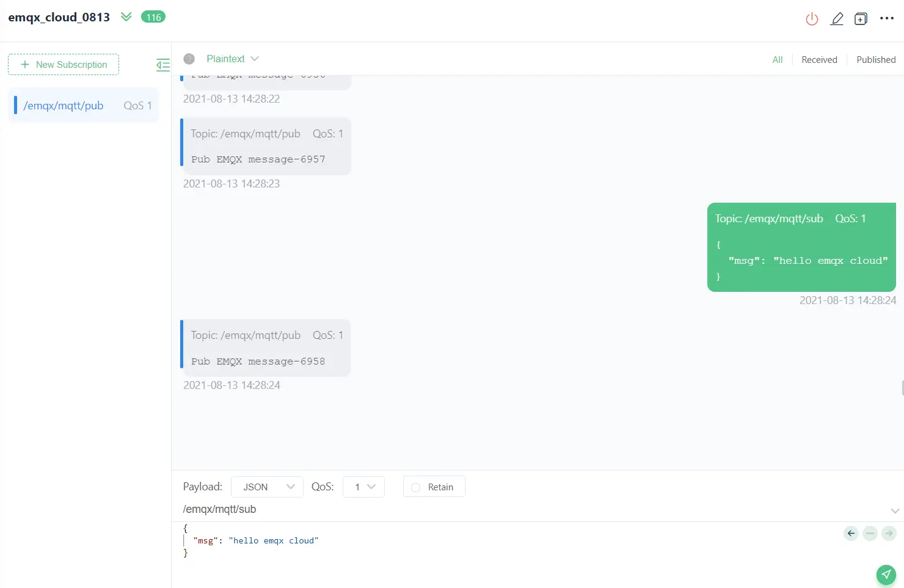Filter to Received messages

(x=819, y=60)
